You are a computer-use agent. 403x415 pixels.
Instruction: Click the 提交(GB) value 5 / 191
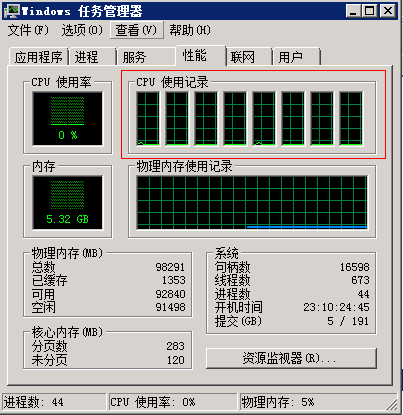(x=348, y=321)
